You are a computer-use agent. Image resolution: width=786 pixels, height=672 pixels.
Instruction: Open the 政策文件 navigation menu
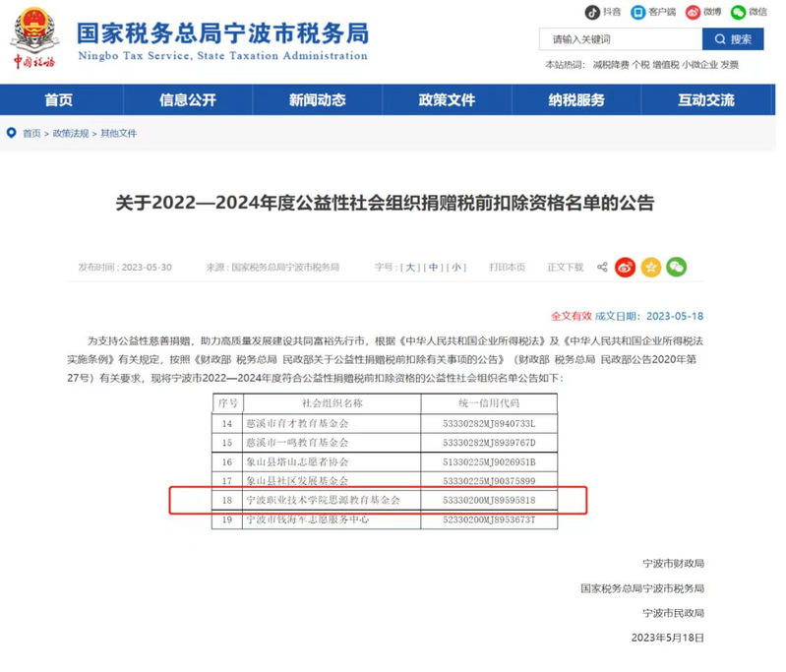pyautogui.click(x=447, y=100)
